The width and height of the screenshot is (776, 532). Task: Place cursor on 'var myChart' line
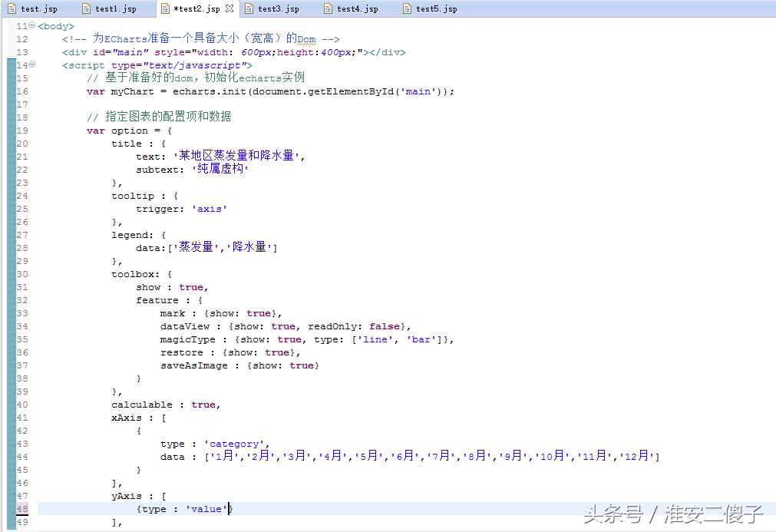(270, 91)
